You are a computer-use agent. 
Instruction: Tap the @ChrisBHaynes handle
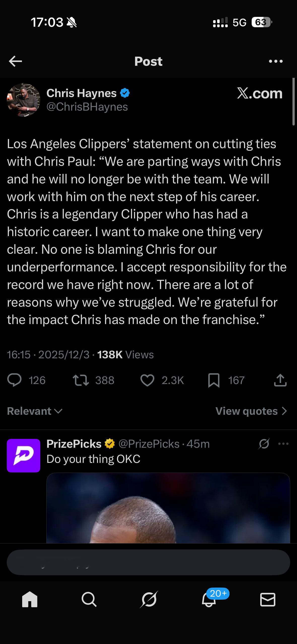click(x=87, y=107)
